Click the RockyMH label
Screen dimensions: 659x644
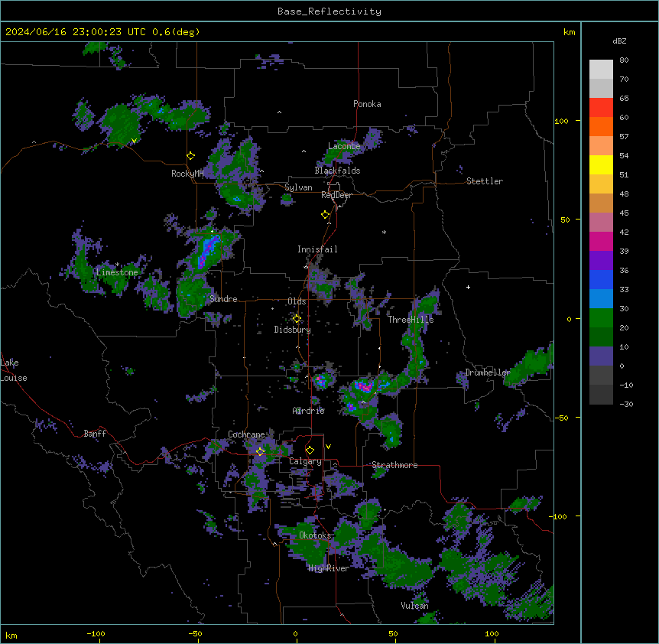tap(187, 174)
